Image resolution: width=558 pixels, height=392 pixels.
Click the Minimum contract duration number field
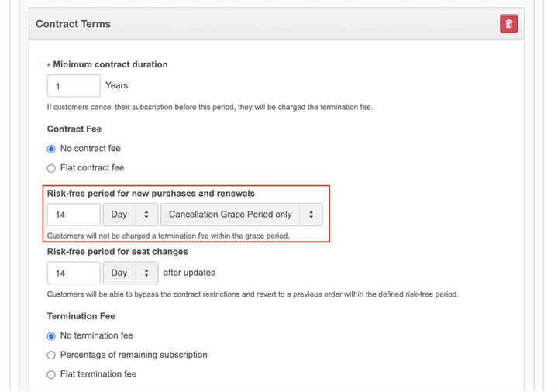(x=74, y=86)
